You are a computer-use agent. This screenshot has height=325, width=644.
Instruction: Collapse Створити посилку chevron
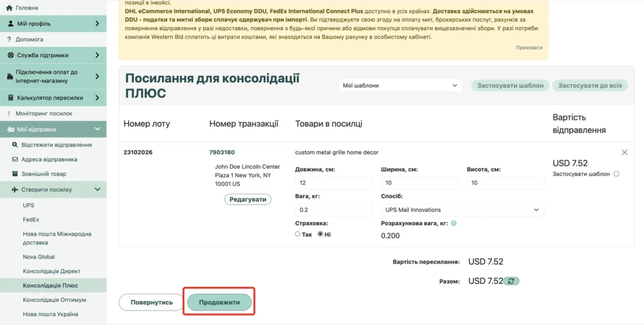(97, 190)
